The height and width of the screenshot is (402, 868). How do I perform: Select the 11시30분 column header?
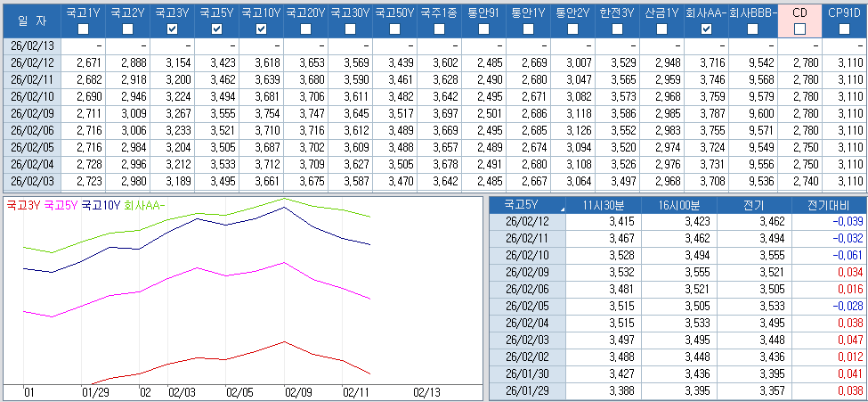605,205
